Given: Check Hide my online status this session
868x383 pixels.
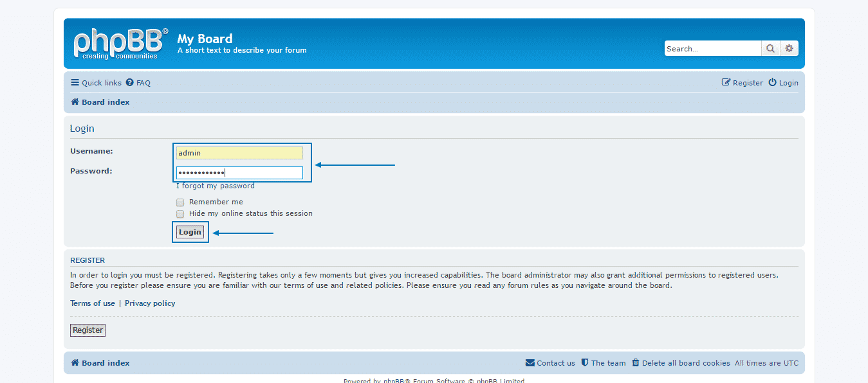Looking at the screenshot, I should click(x=180, y=213).
